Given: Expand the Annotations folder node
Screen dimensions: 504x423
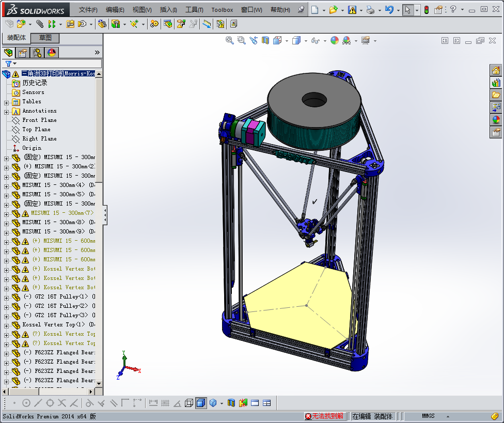Looking at the screenshot, I should [x=7, y=111].
